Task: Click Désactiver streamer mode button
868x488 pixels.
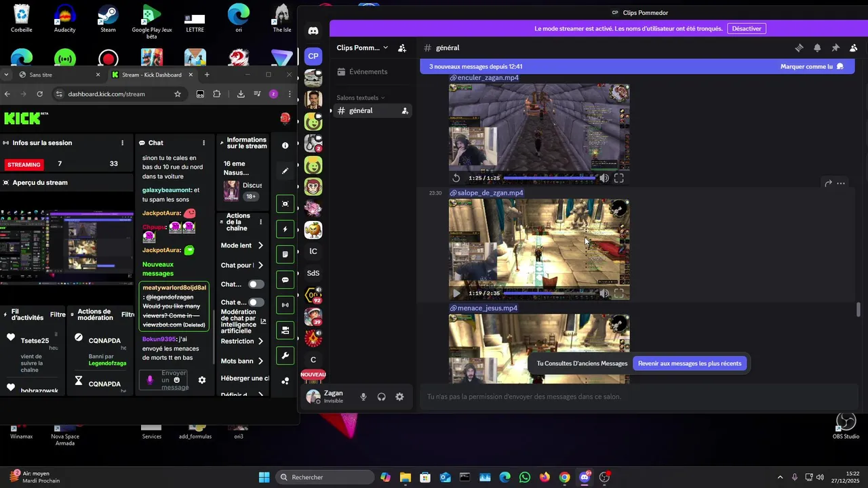Action: [x=747, y=28]
